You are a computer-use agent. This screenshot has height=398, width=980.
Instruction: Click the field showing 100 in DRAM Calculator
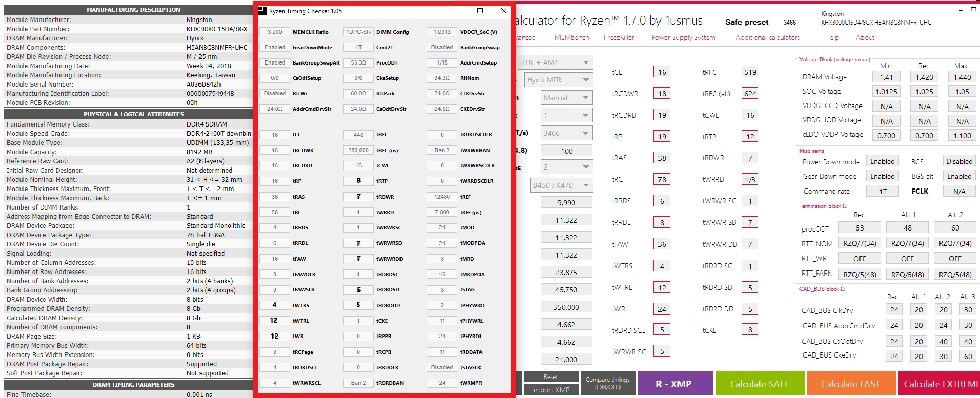coord(567,151)
